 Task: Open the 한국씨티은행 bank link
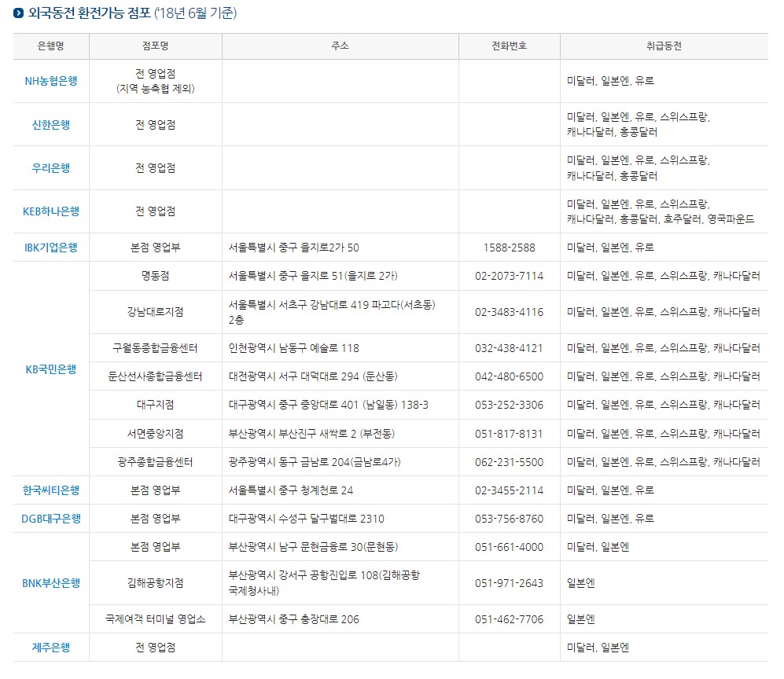[51, 490]
